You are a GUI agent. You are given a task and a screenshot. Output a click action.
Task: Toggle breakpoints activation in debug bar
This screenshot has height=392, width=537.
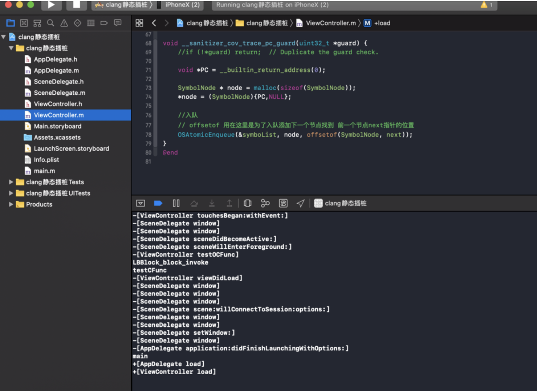[x=158, y=203]
